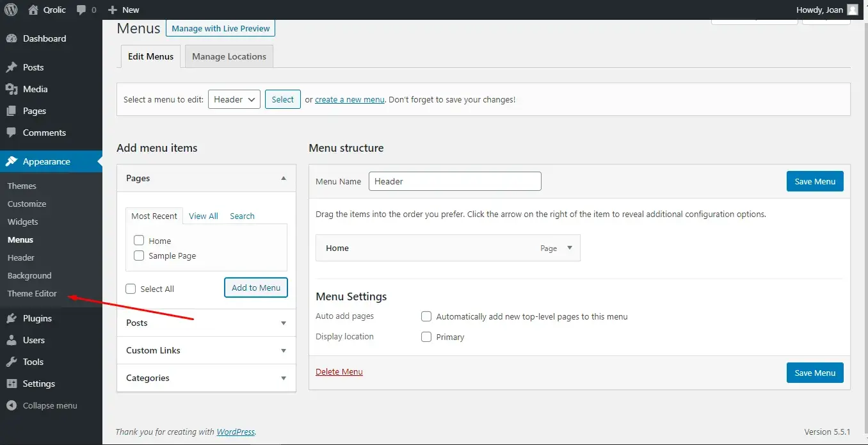This screenshot has width=868, height=445.
Task: Open Dashboard from the sidebar
Action: click(44, 38)
